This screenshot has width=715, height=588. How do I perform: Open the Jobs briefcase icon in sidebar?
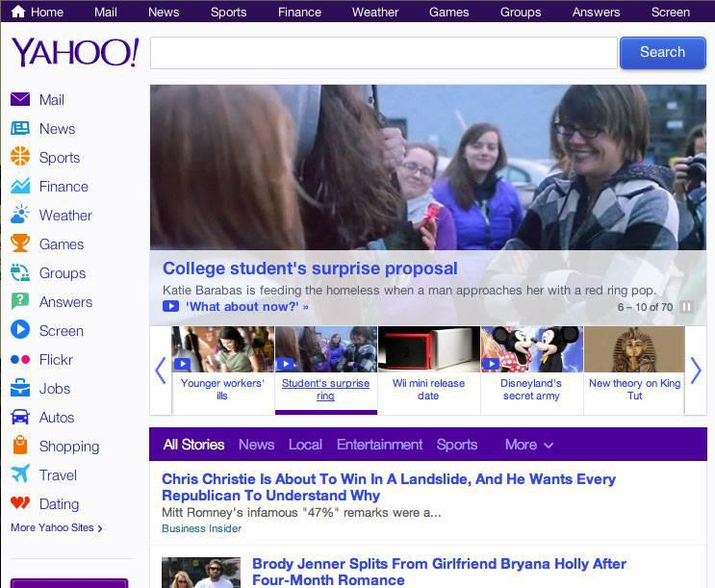(20, 388)
